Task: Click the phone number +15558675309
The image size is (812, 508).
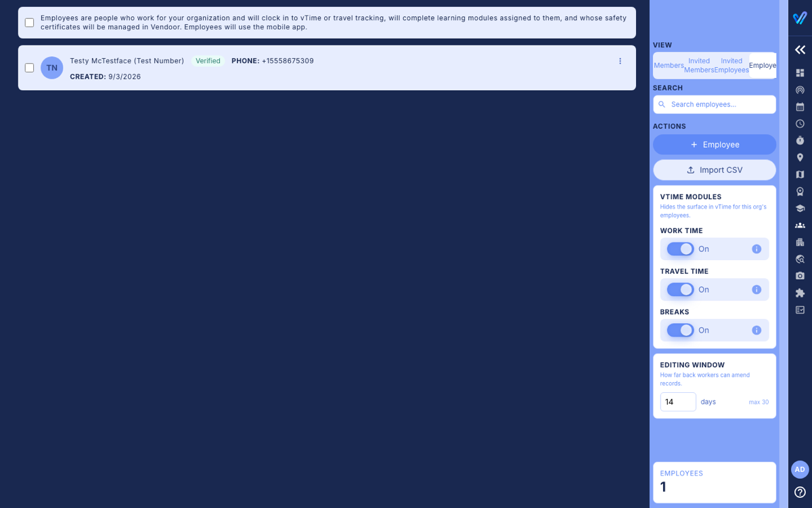Action: click(288, 61)
